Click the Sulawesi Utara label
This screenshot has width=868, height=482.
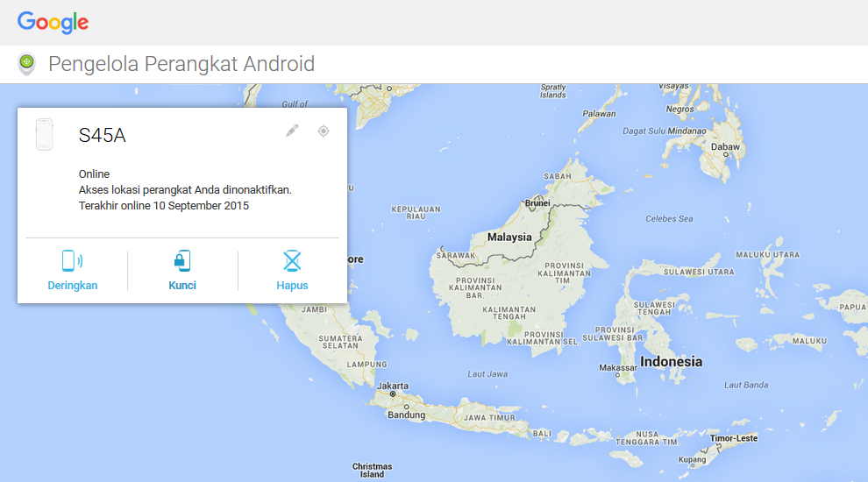[699, 272]
